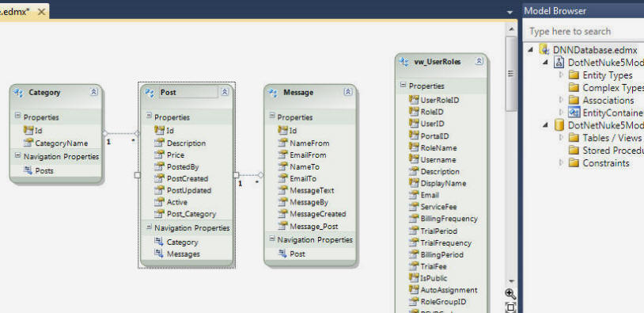Click the Messages navigation icon in Post

pos(159,254)
